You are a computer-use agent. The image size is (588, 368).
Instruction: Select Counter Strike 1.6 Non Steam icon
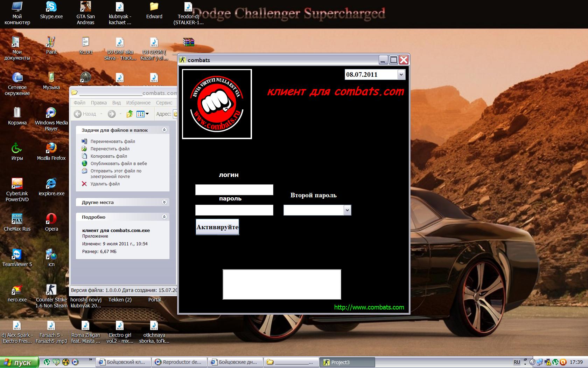[x=51, y=296]
